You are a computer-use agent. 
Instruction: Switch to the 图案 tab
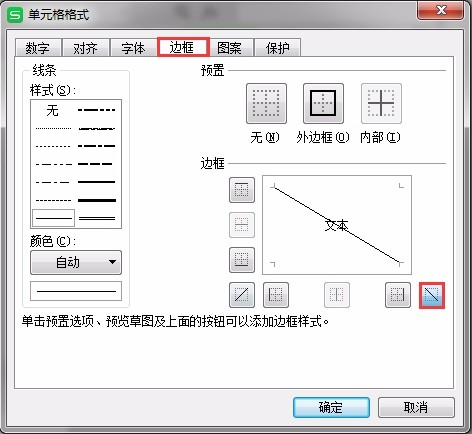pos(229,48)
